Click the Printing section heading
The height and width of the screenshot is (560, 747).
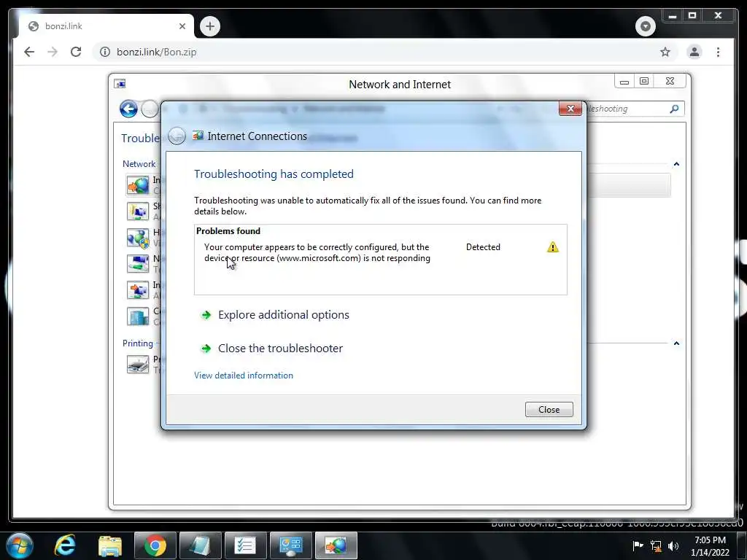tap(138, 343)
